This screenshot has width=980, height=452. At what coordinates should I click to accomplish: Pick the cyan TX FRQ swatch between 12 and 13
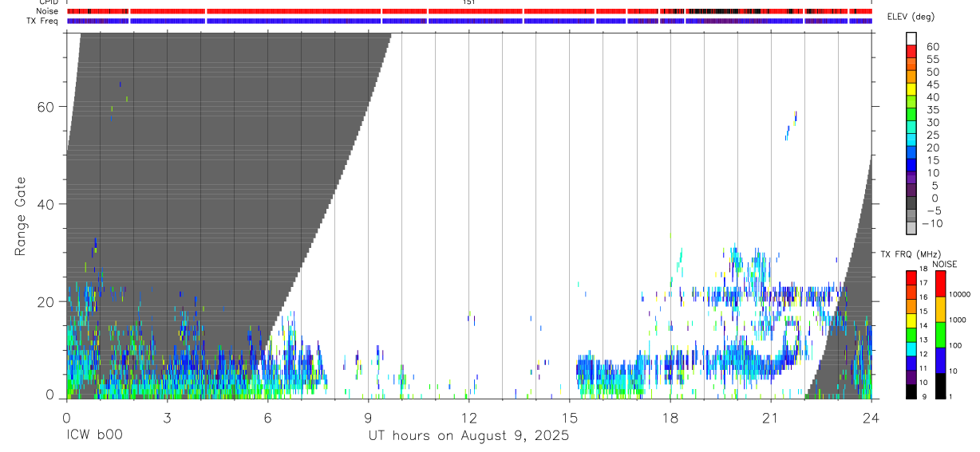911,348
